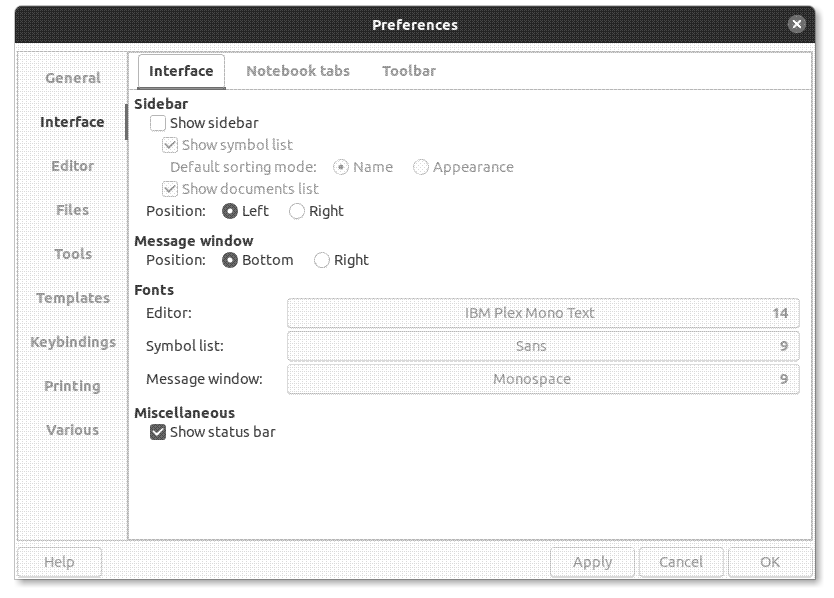Open the General preferences section
The width and height of the screenshot is (834, 598).
tap(73, 78)
